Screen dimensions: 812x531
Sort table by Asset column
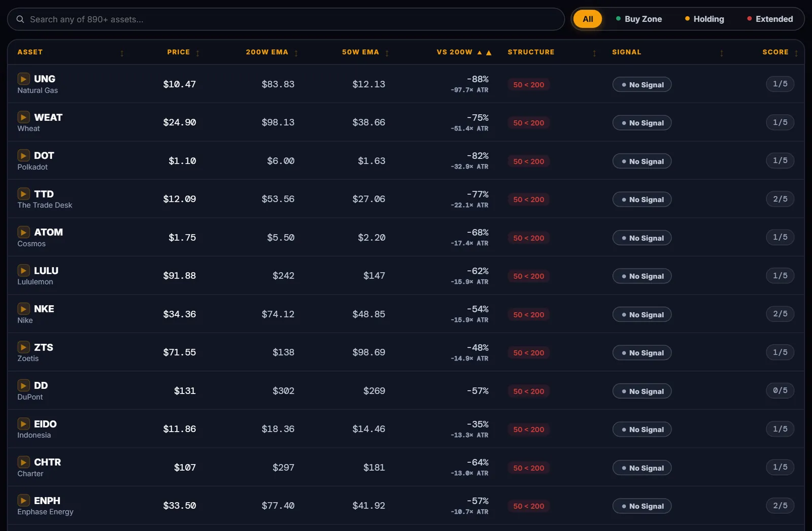tap(30, 52)
